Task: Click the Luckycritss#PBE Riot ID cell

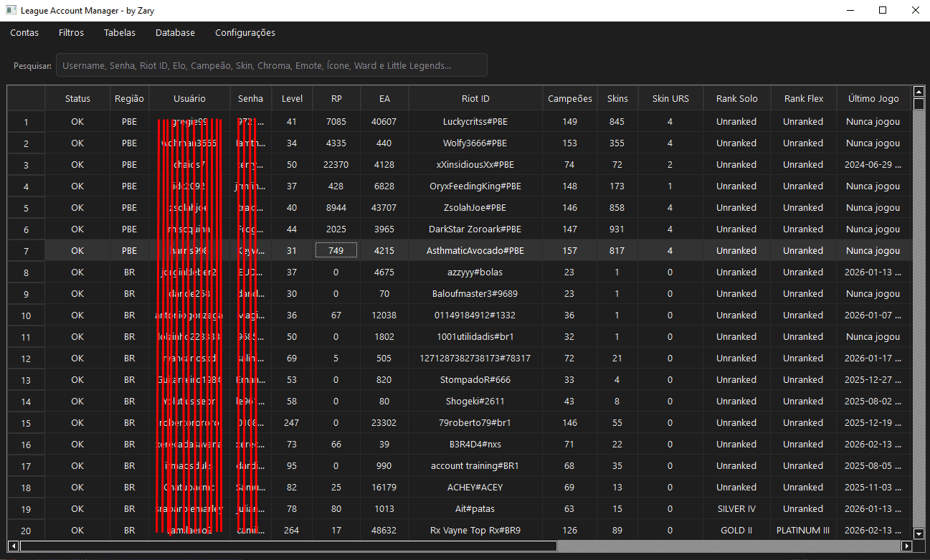Action: click(x=475, y=122)
